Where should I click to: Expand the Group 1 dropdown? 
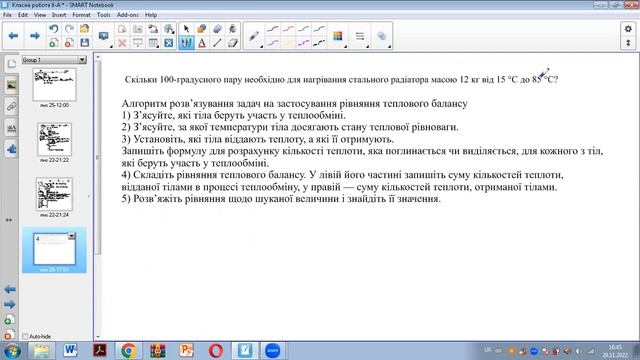click(x=82, y=60)
